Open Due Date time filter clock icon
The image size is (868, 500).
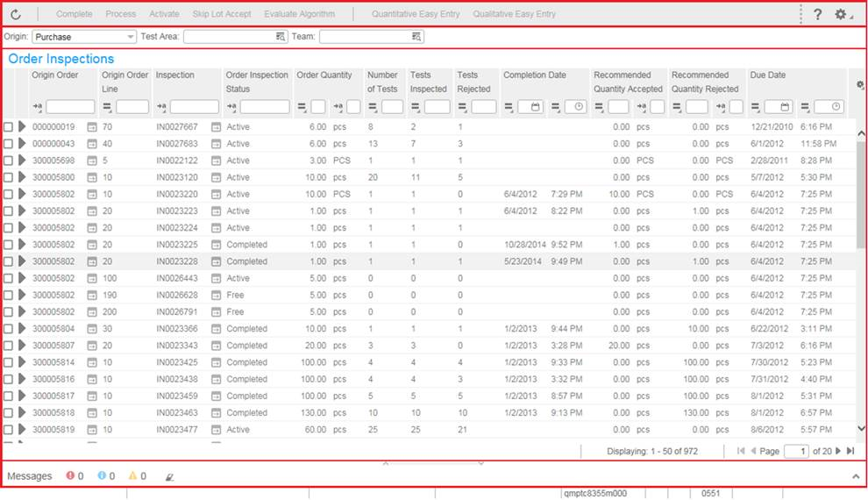[836, 107]
